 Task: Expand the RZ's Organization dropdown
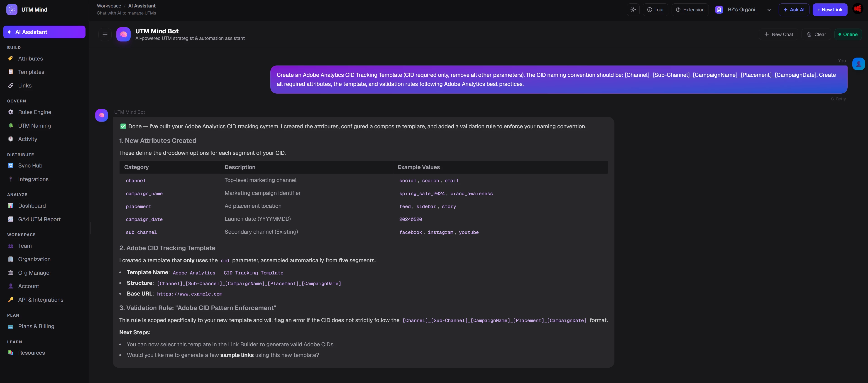click(743, 10)
